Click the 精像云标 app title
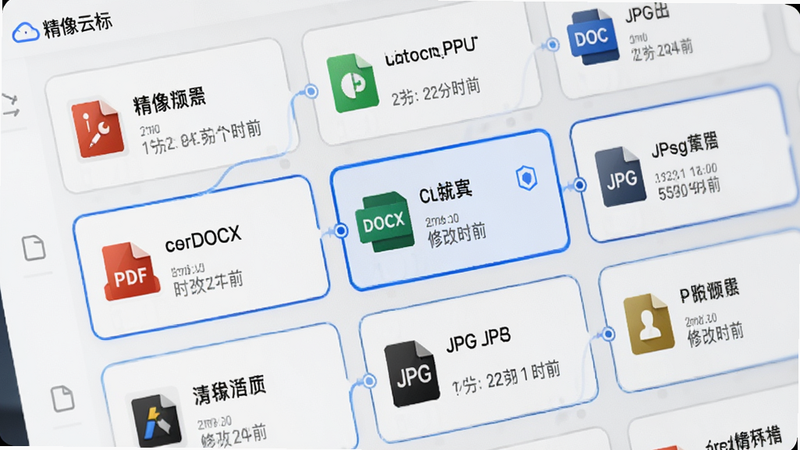This screenshot has height=450, width=800. [77, 26]
